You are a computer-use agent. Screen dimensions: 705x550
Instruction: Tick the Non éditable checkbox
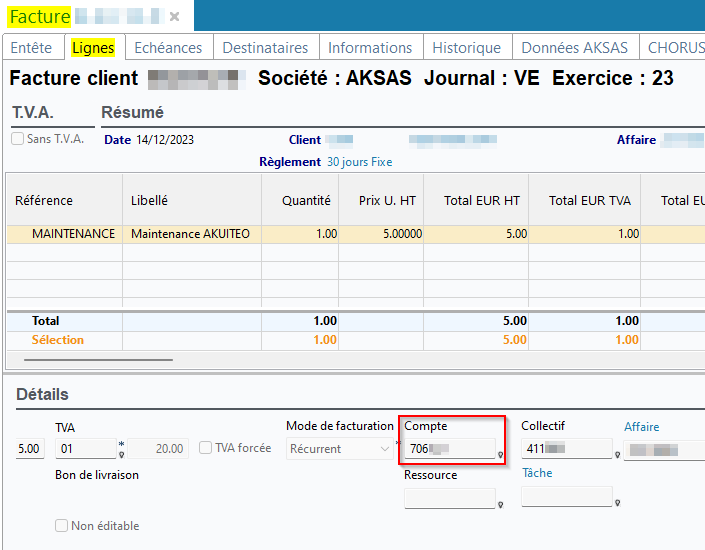coord(62,526)
